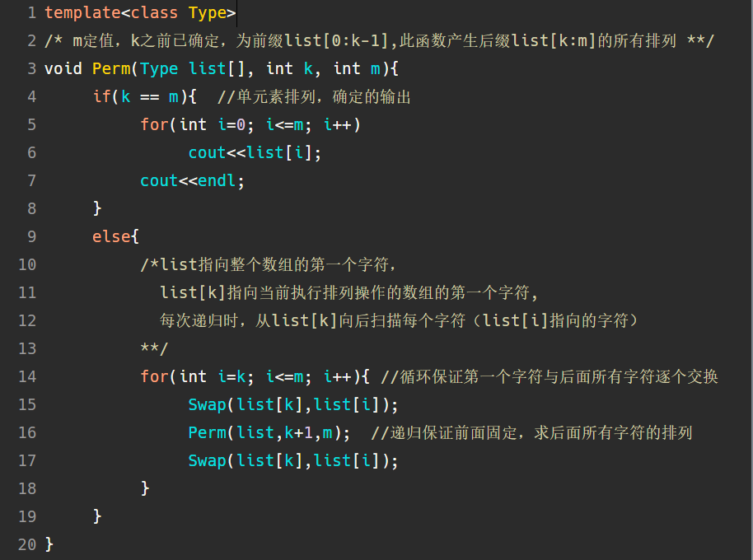Click the comment text on line 12
Screen dimensions: 753x560
(400, 320)
